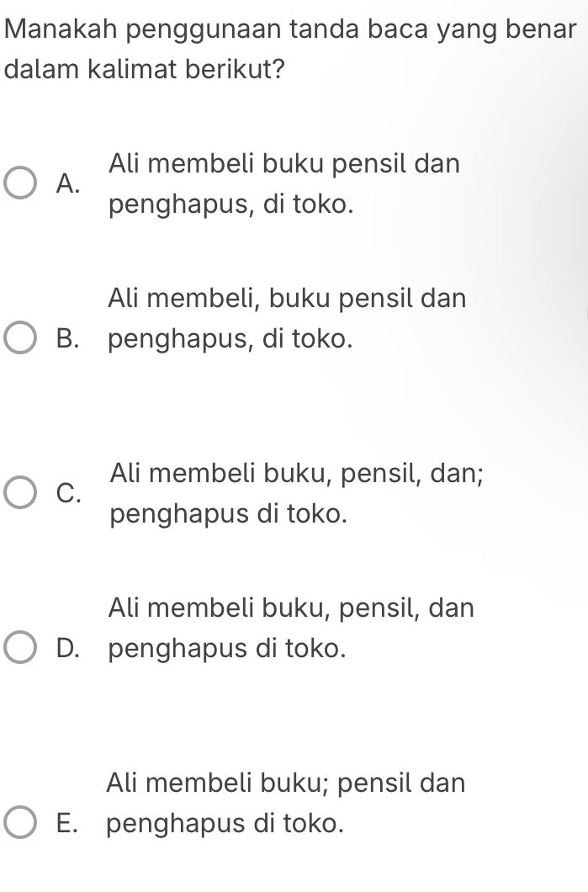Click 'penghapus di toko.' under option E

[x=227, y=820]
